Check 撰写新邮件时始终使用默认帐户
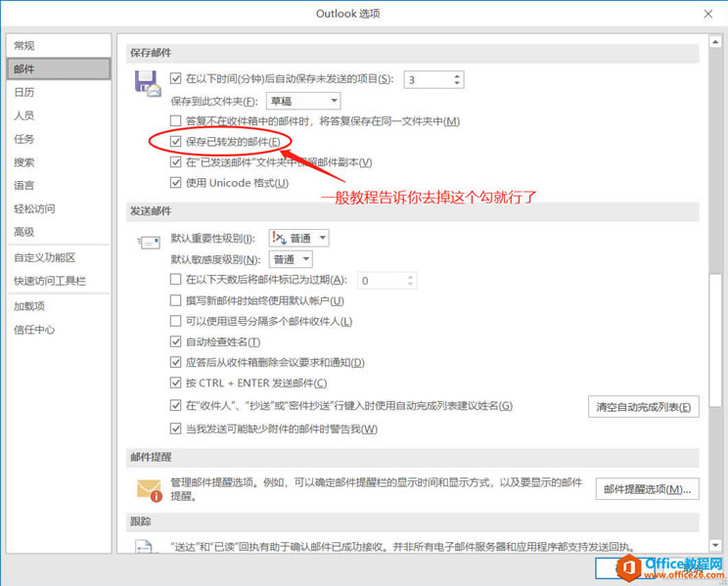This screenshot has height=586, width=728. pyautogui.click(x=175, y=300)
